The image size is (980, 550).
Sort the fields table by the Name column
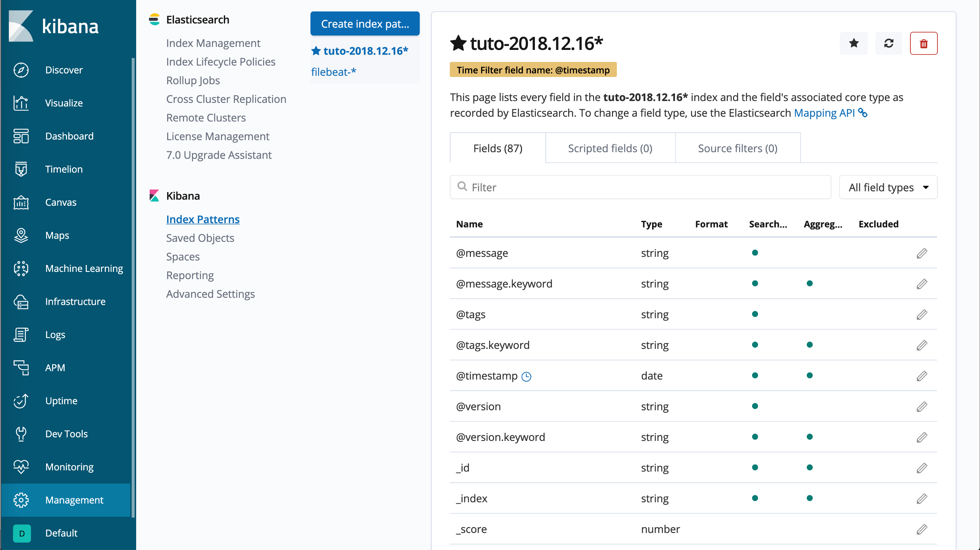(469, 224)
